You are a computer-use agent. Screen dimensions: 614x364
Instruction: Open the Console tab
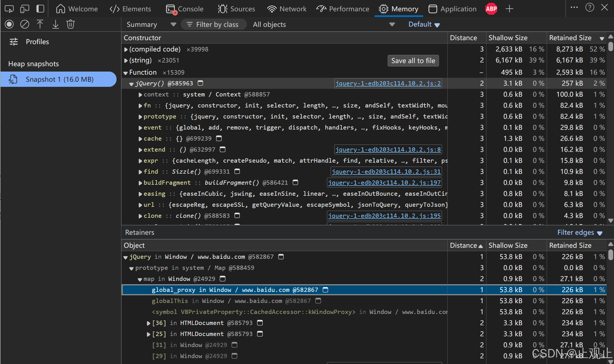(x=185, y=9)
